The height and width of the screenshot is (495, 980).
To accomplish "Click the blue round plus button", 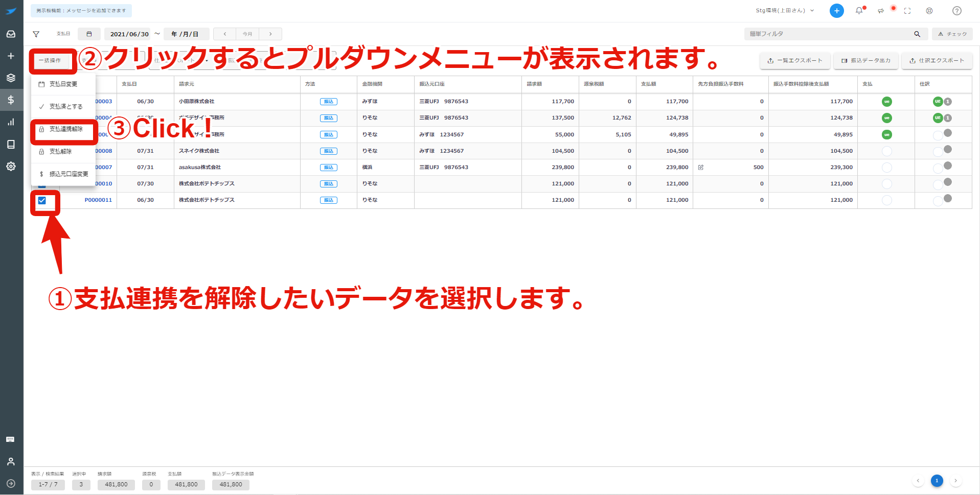I will 836,11.
